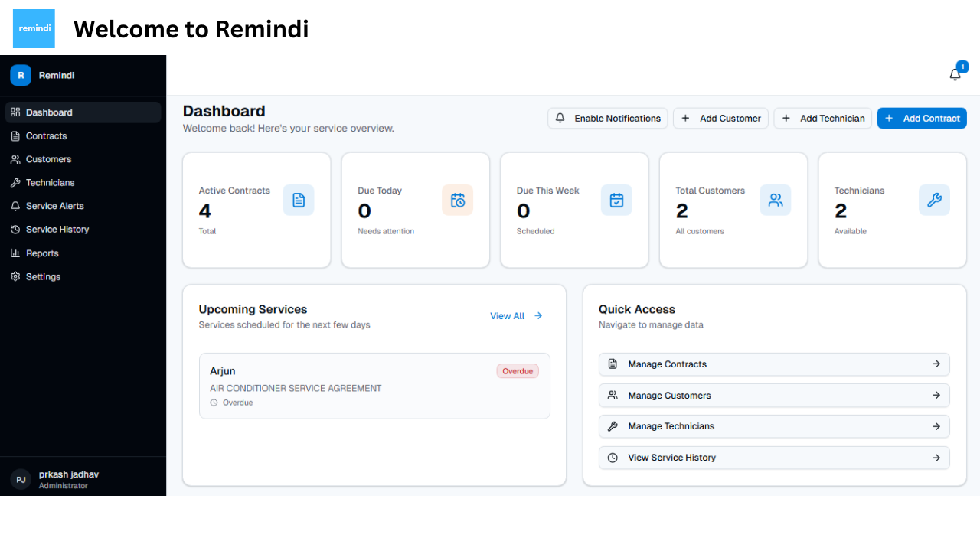Click the Settings gear icon in sidebar

(x=15, y=276)
